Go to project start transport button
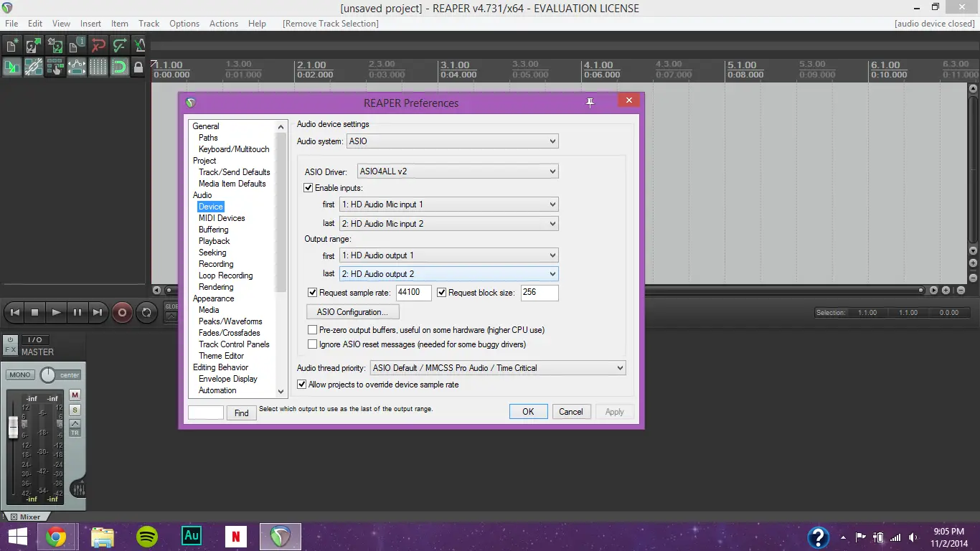This screenshot has height=551, width=980. (x=14, y=312)
